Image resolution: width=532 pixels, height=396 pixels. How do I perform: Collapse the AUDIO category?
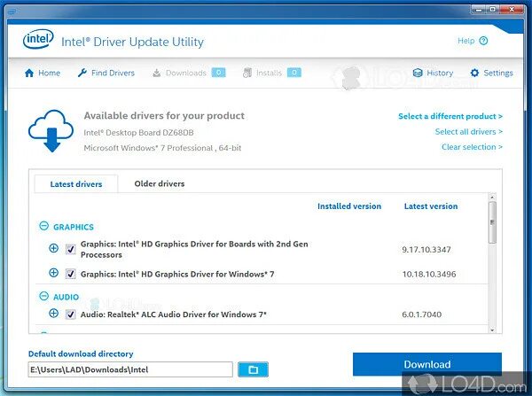pos(44,296)
